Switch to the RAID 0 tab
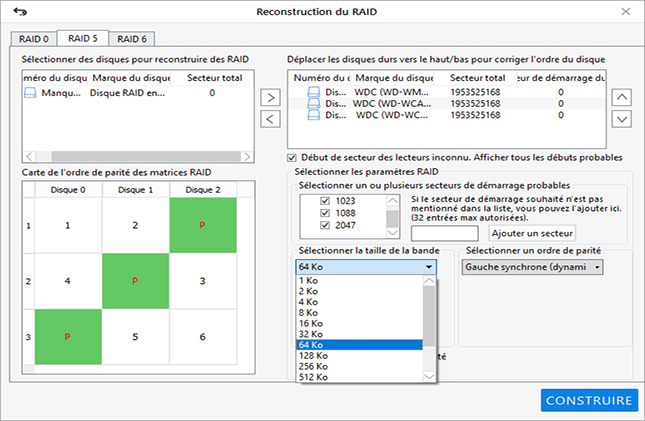The image size is (645, 421). pyautogui.click(x=32, y=39)
